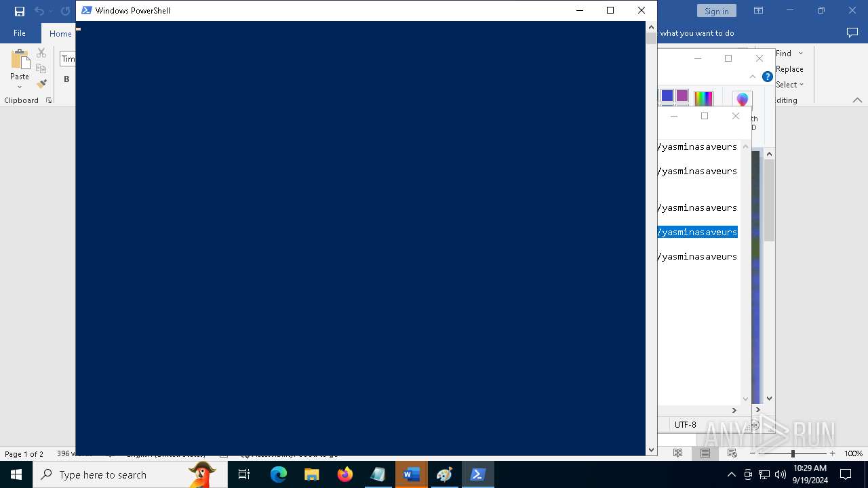Maximize the Windows PowerShell window
This screenshot has height=488, width=868.
[610, 10]
